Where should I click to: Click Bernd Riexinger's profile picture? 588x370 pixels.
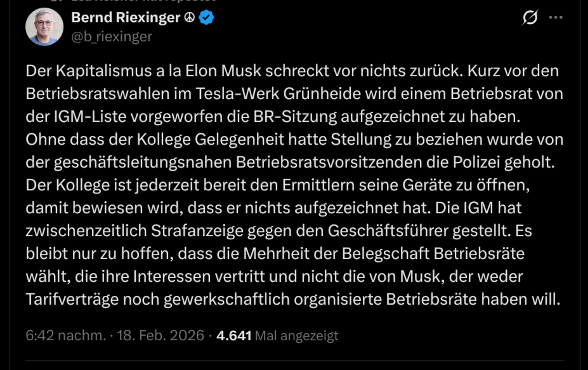point(44,27)
